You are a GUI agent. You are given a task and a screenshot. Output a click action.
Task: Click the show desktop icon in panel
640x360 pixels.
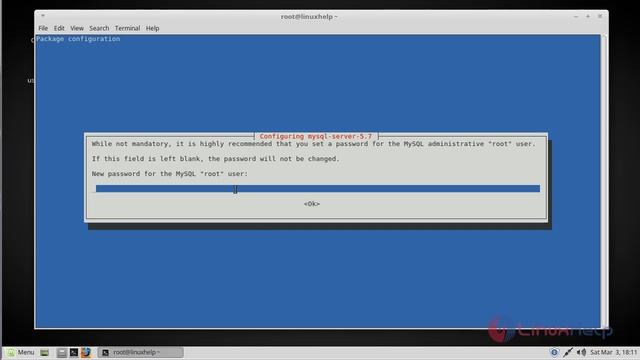(44, 352)
